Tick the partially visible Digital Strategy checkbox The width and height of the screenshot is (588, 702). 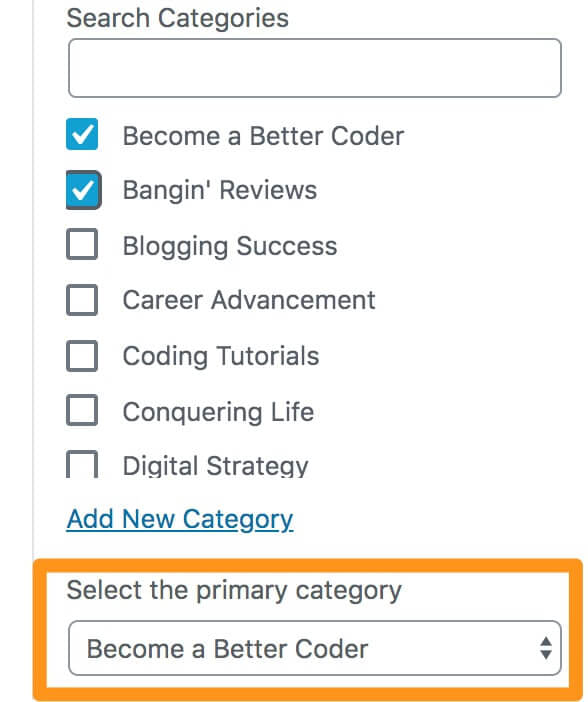coord(82,464)
